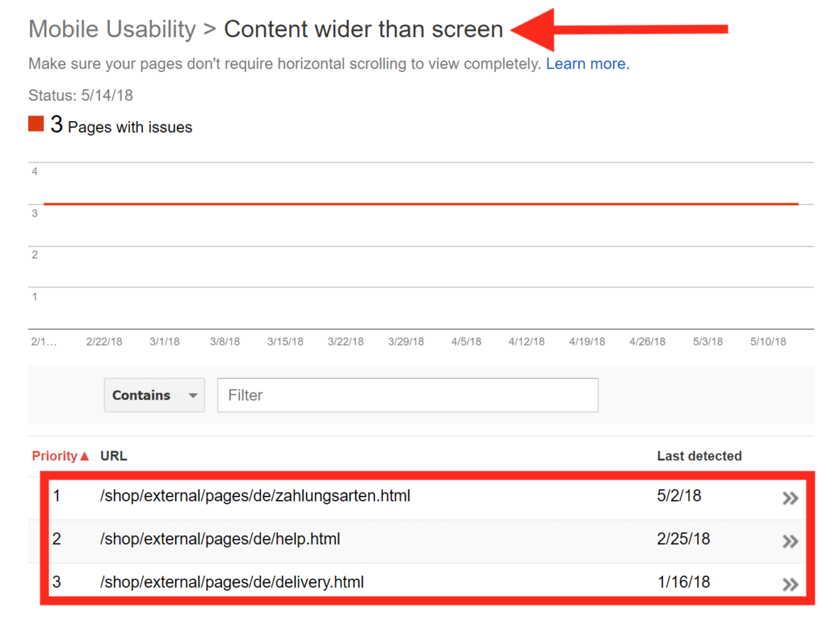Viewport: 840px width, 617px height.
Task: Click the 4/19/18 chart axis date
Action: tap(587, 342)
